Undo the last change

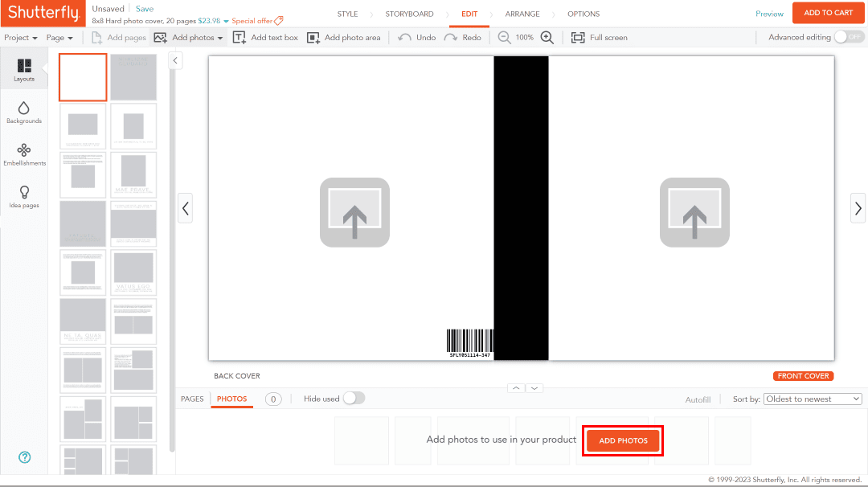(x=416, y=37)
